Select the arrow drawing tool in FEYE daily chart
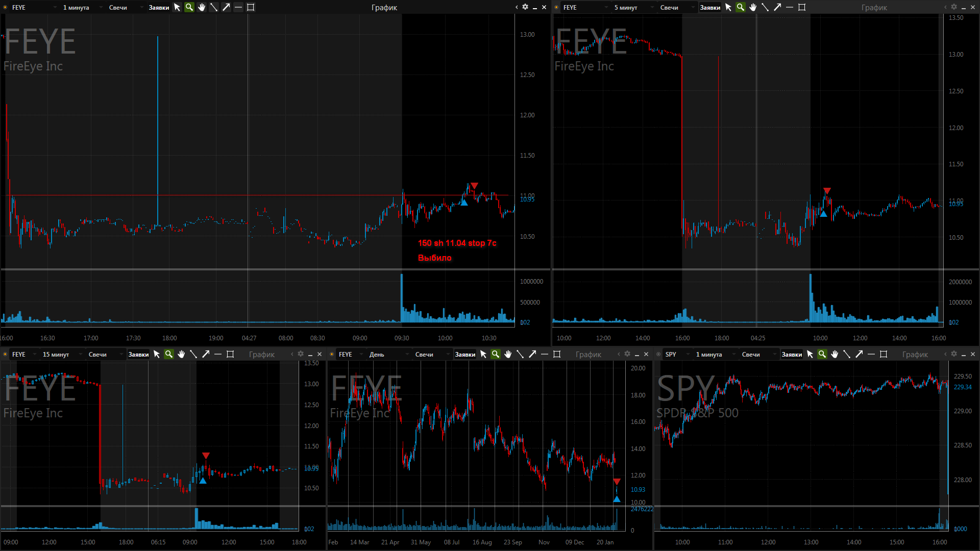This screenshot has height=551, width=980. click(532, 354)
